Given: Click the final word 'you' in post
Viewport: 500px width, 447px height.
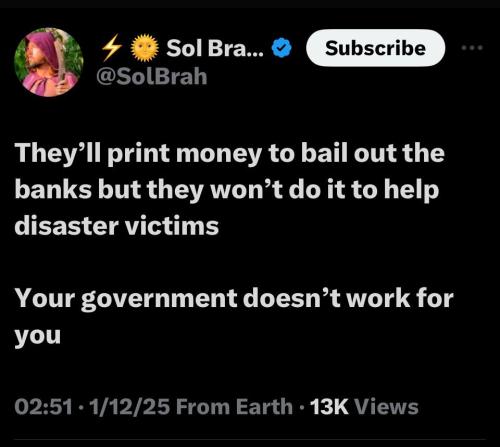Looking at the screenshot, I should pos(38,336).
